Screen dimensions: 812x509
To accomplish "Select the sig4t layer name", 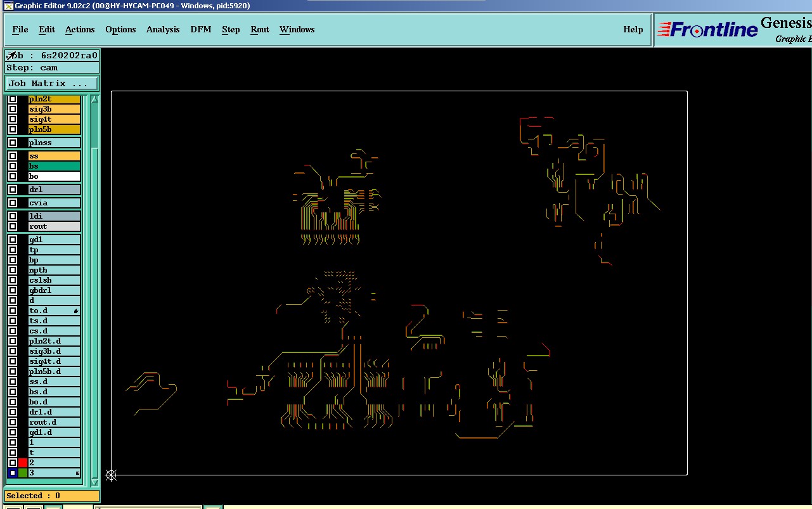I will pos(55,119).
